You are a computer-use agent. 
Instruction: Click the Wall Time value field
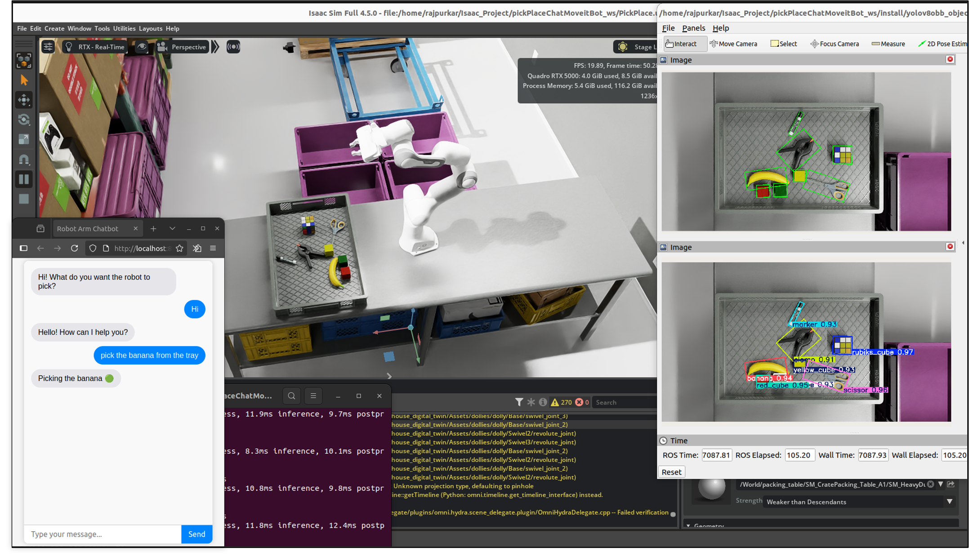pyautogui.click(x=872, y=455)
